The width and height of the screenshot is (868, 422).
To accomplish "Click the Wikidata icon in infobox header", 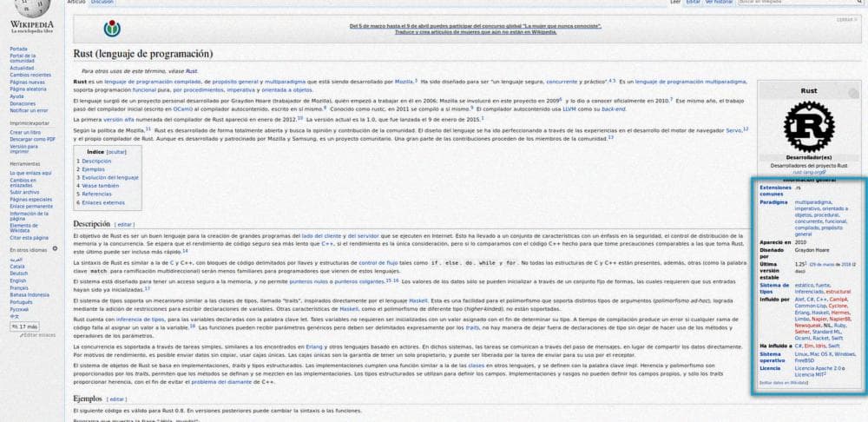I will 853,94.
